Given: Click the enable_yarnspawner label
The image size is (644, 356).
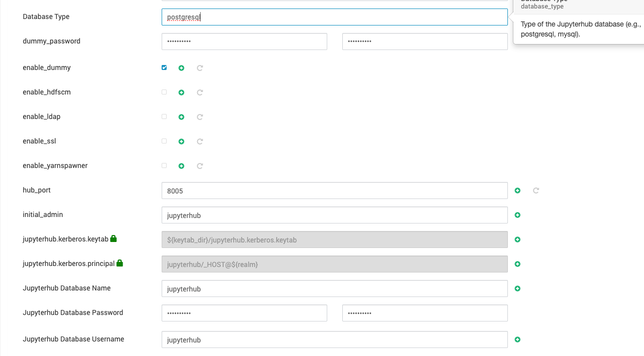Looking at the screenshot, I should pos(55,165).
